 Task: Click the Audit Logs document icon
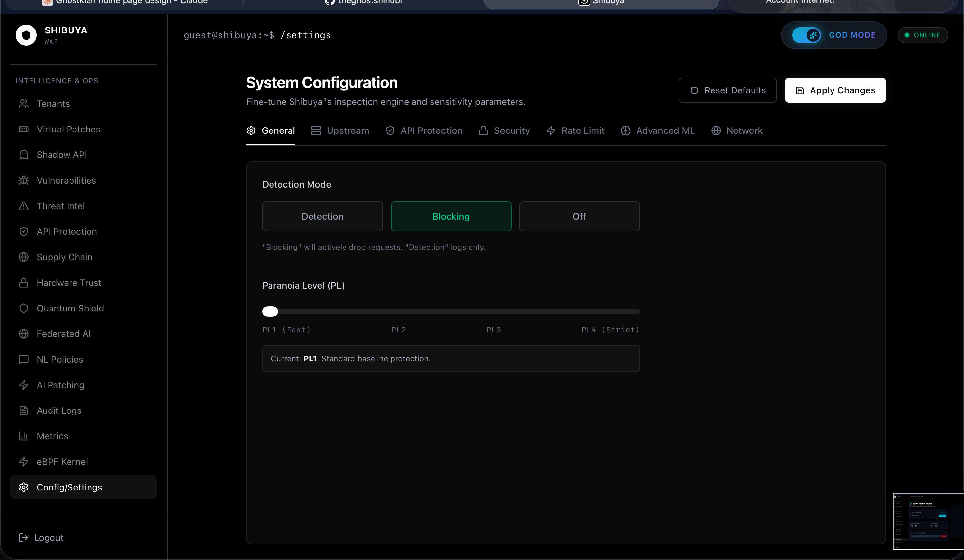(24, 410)
